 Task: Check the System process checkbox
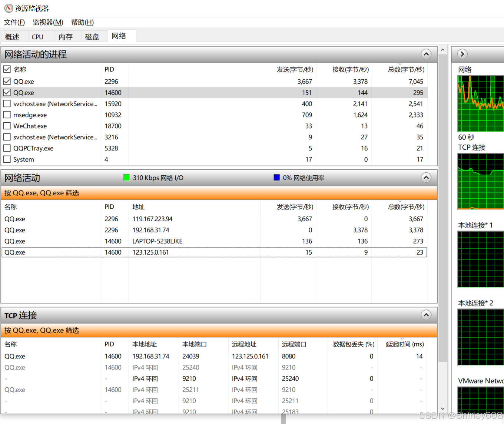7,159
